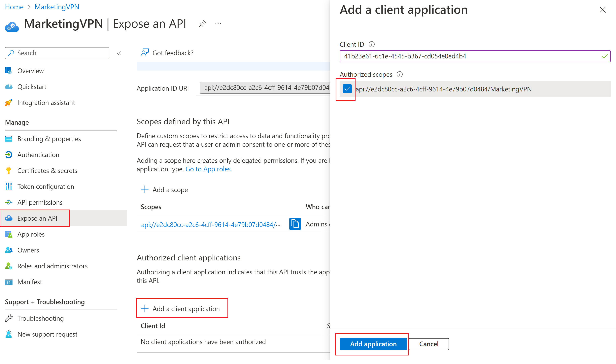Click the Certificates & secrets key icon
The width and height of the screenshot is (616, 364).
coord(9,171)
